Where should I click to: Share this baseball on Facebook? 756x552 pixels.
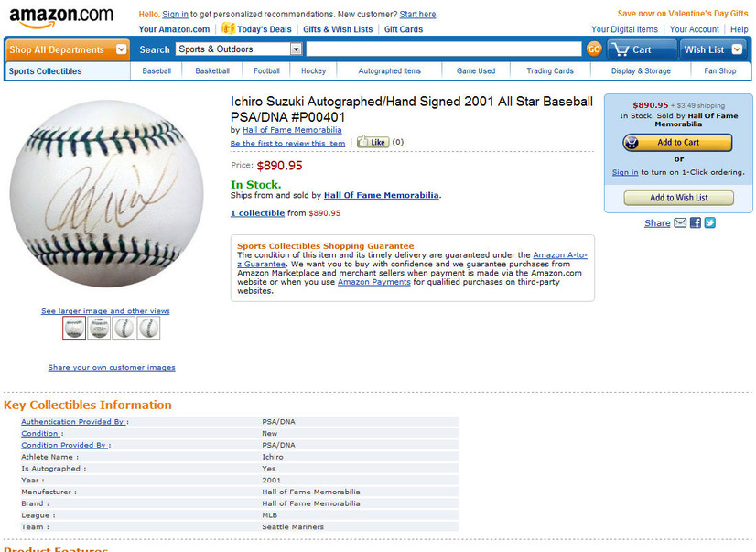pos(696,222)
